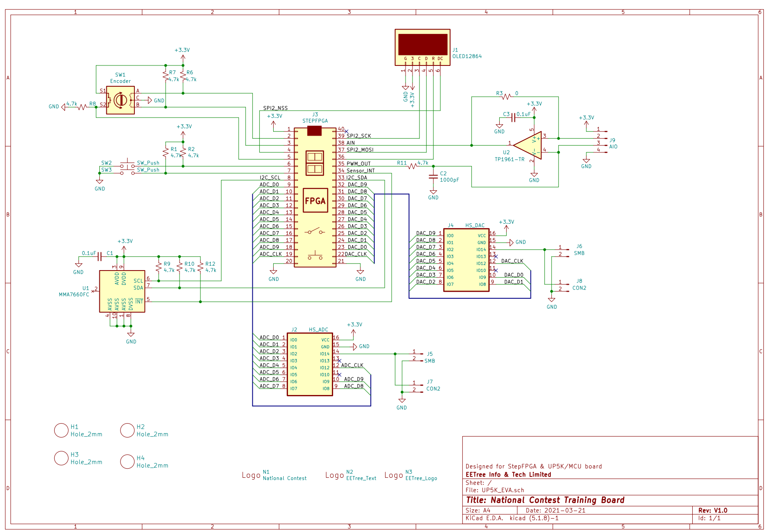Select the PWM_OUT net label
This screenshot has width=769, height=532.
tap(358, 164)
